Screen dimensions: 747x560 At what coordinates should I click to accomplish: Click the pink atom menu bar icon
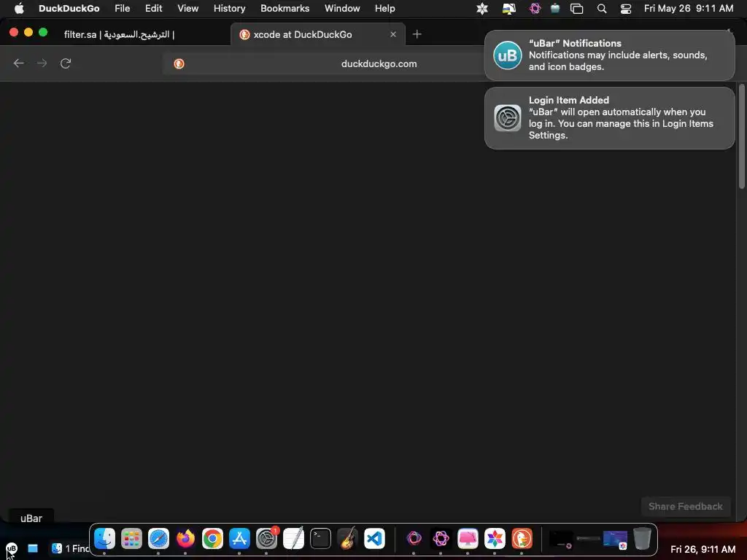click(x=535, y=9)
